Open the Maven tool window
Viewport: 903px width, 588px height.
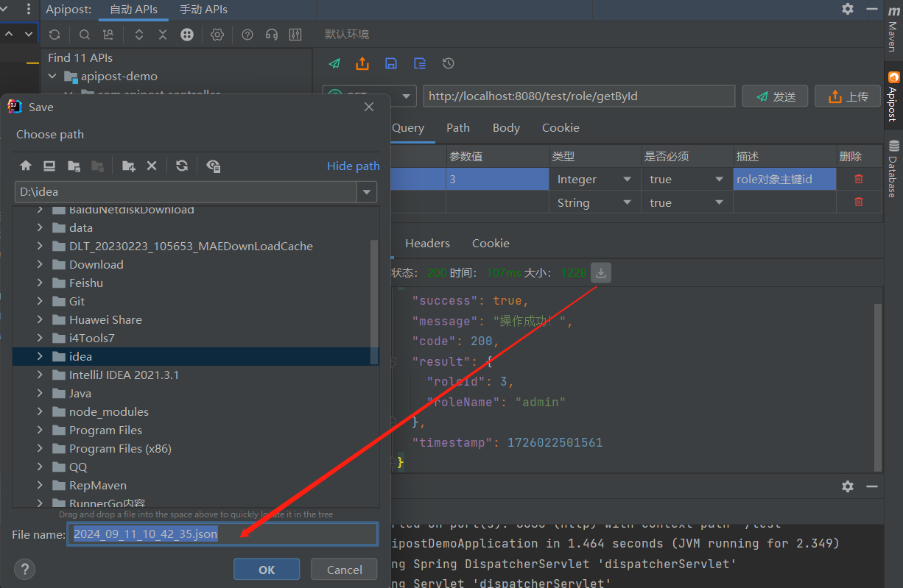point(893,29)
